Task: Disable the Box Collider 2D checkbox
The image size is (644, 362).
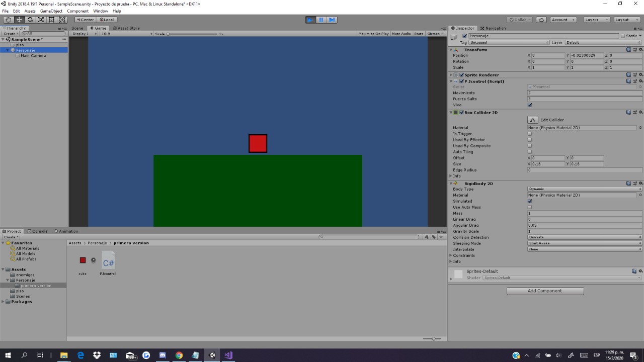Action: [x=461, y=112]
